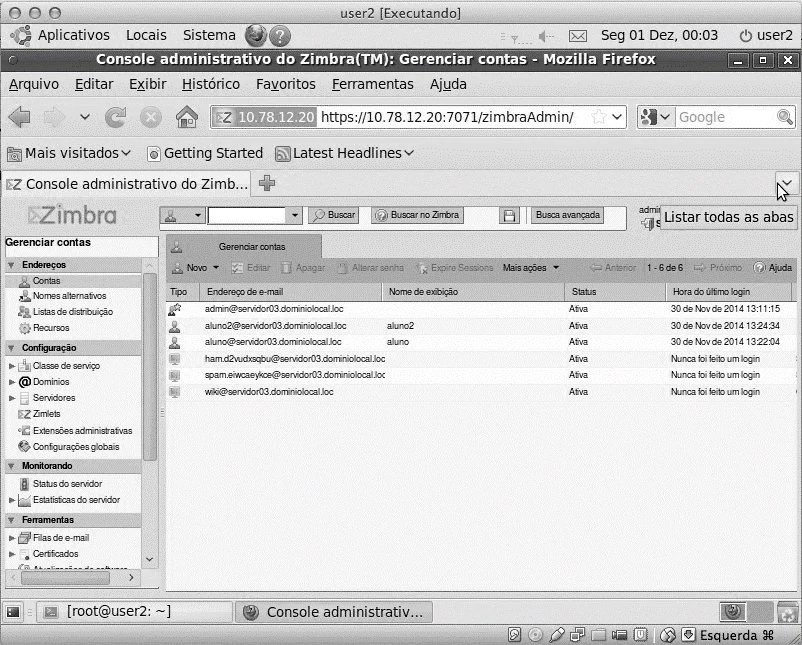This screenshot has width=802, height=645.
Task: Click the system account icon for wiki row
Action: pos(175,392)
